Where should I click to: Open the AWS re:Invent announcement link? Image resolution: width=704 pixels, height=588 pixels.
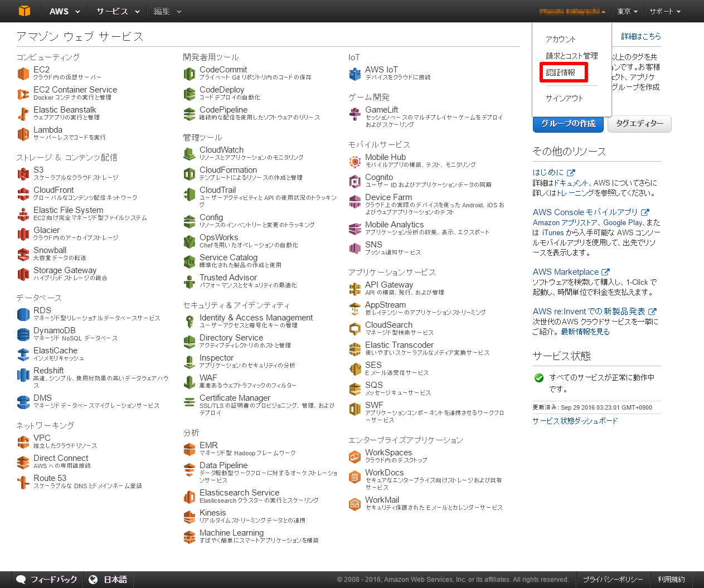pyautogui.click(x=589, y=311)
